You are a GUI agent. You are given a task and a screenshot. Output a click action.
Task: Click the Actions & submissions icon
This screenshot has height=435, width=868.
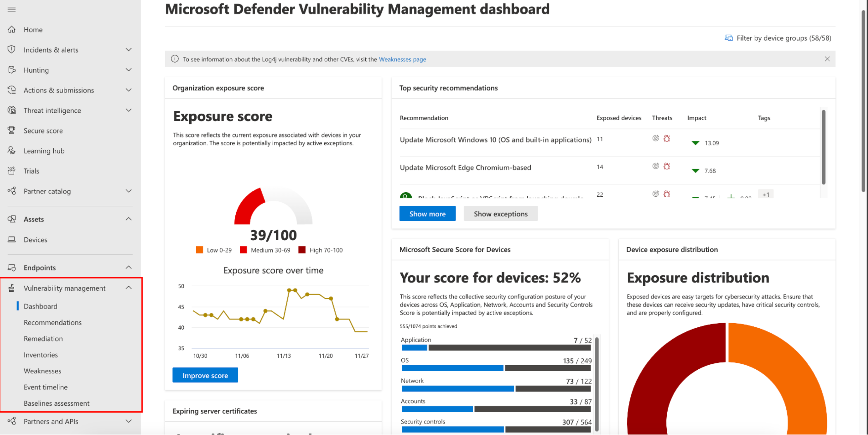pos(12,90)
